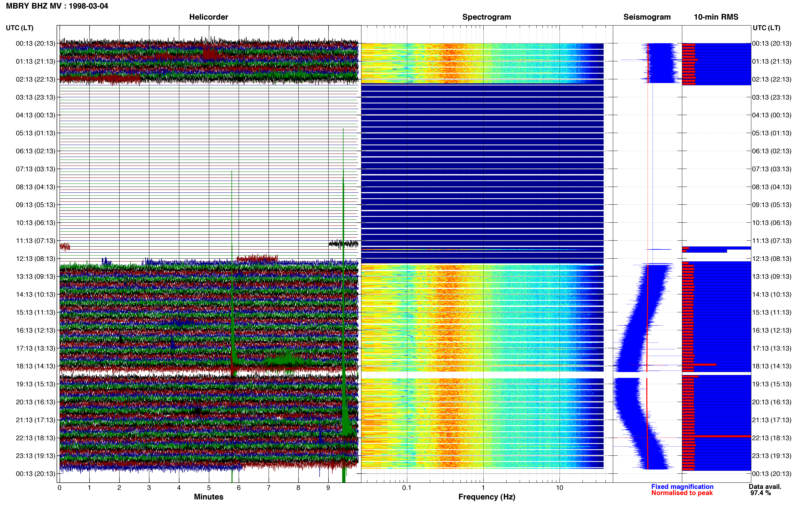Click the blue 'Fixed magnification' legend text

click(682, 486)
